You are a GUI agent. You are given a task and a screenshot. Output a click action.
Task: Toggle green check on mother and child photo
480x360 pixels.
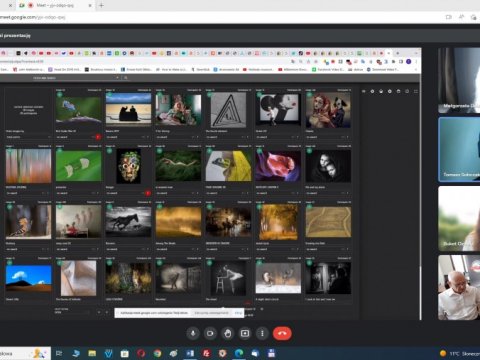click(309, 151)
